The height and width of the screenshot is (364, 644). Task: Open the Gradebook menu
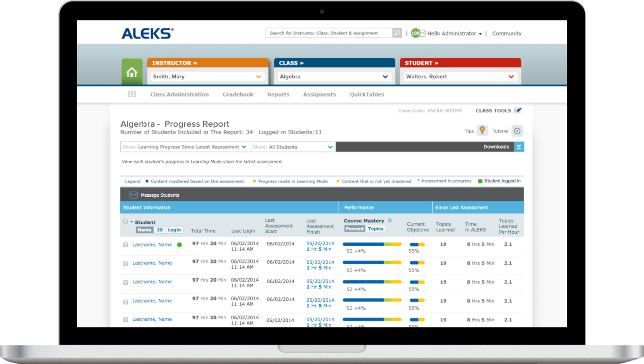238,95
